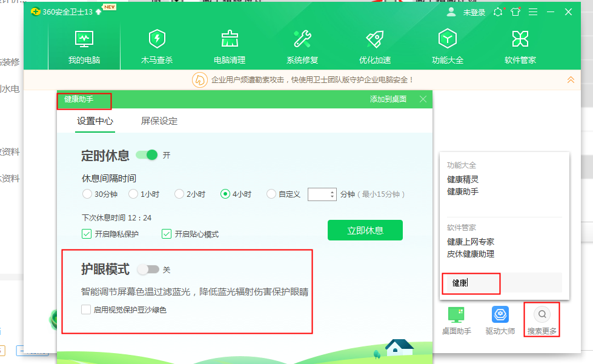The width and height of the screenshot is (593, 364).
Task: Open 我的电脑 (My Computer) section
Action: coord(84,47)
